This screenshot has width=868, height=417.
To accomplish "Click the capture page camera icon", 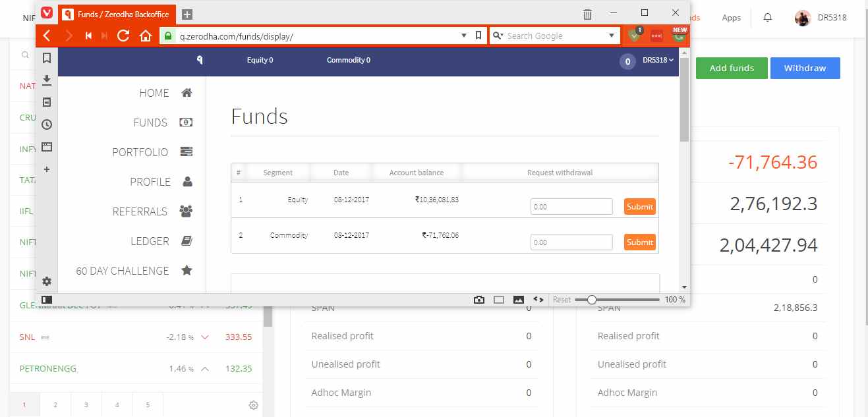I will pos(479,300).
